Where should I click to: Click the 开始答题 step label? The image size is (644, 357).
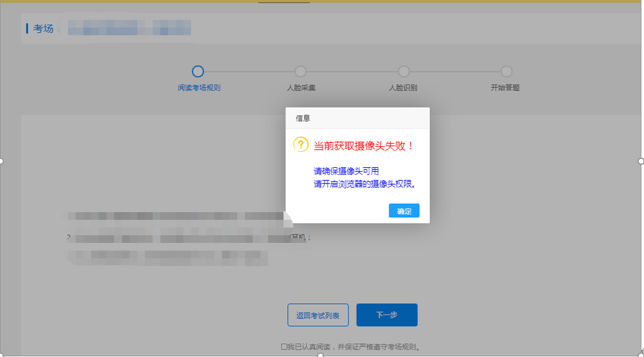click(505, 88)
